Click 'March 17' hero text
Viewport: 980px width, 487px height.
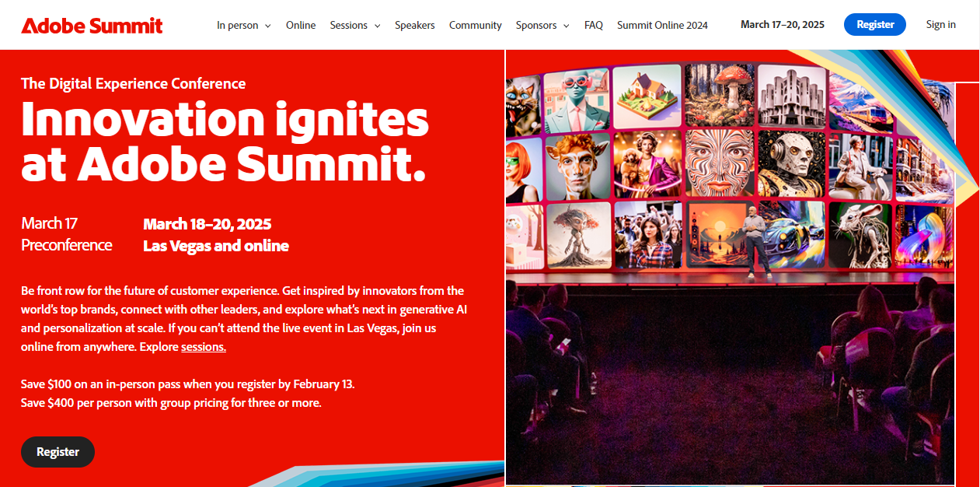coord(50,223)
